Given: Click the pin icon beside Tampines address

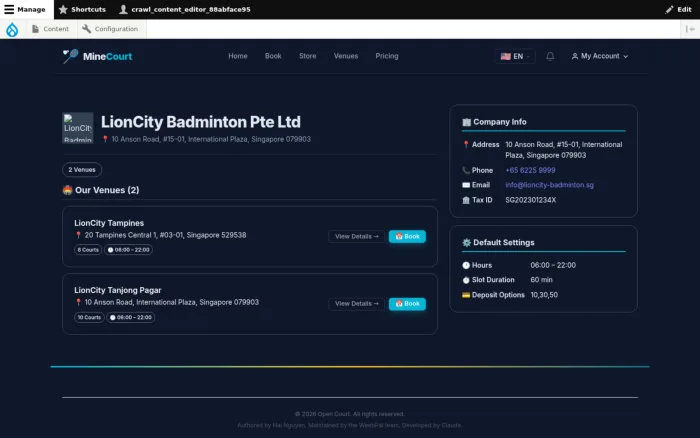Looking at the screenshot, I should tap(79, 235).
